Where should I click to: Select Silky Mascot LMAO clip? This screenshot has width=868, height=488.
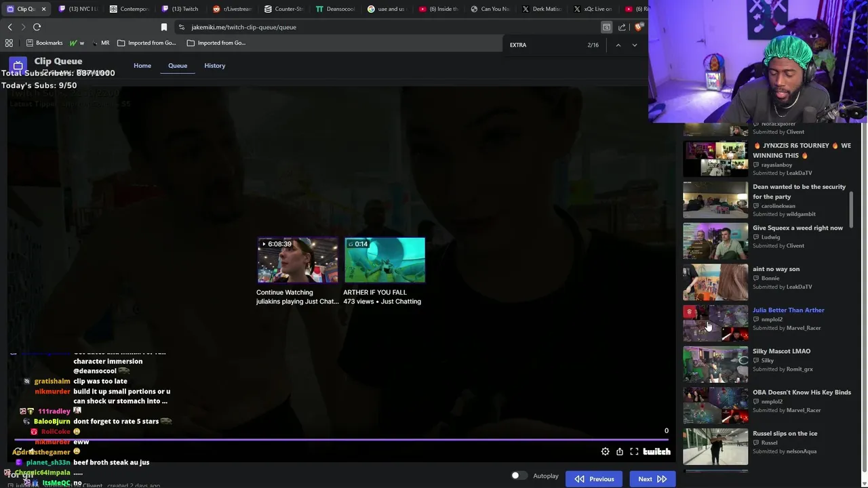pos(766,365)
